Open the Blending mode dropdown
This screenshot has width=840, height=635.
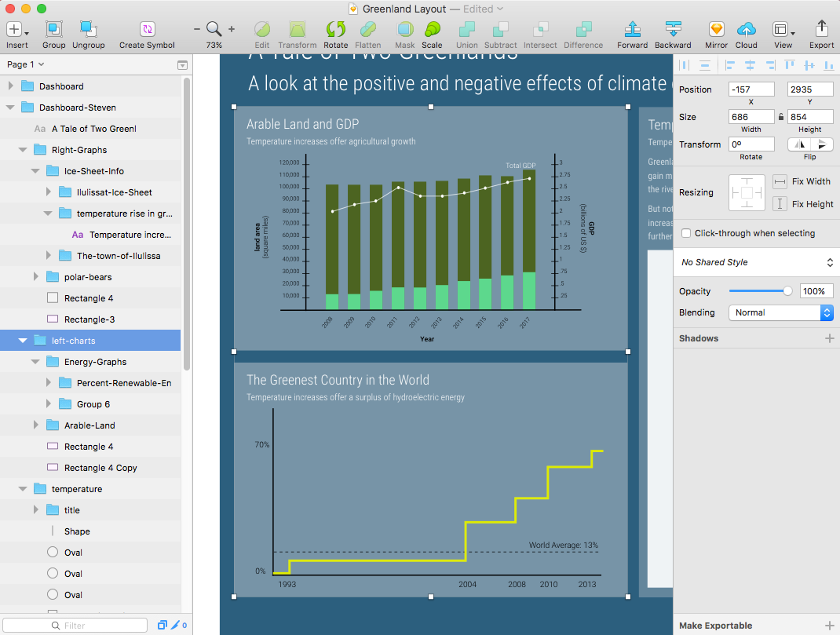click(780, 312)
